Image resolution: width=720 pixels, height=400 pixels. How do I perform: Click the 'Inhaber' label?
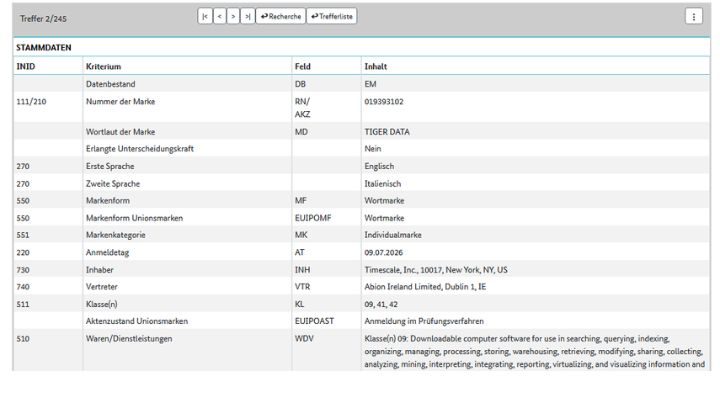[100, 270]
